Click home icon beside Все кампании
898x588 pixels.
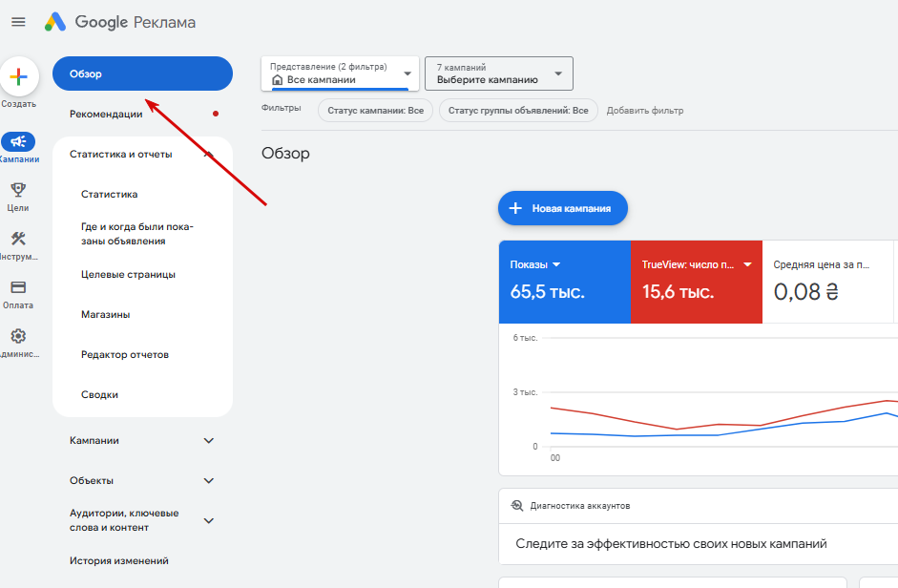[x=277, y=79]
